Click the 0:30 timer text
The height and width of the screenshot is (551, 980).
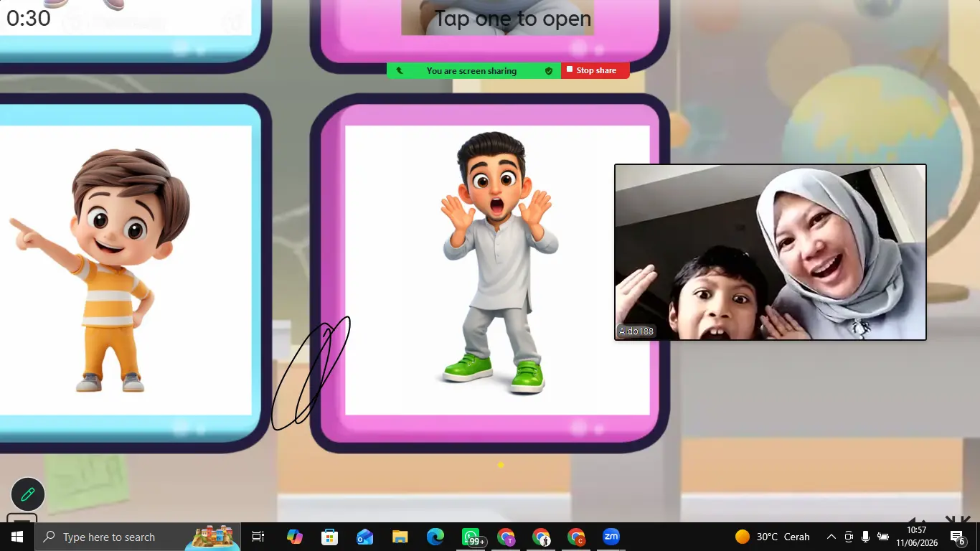[x=29, y=18]
